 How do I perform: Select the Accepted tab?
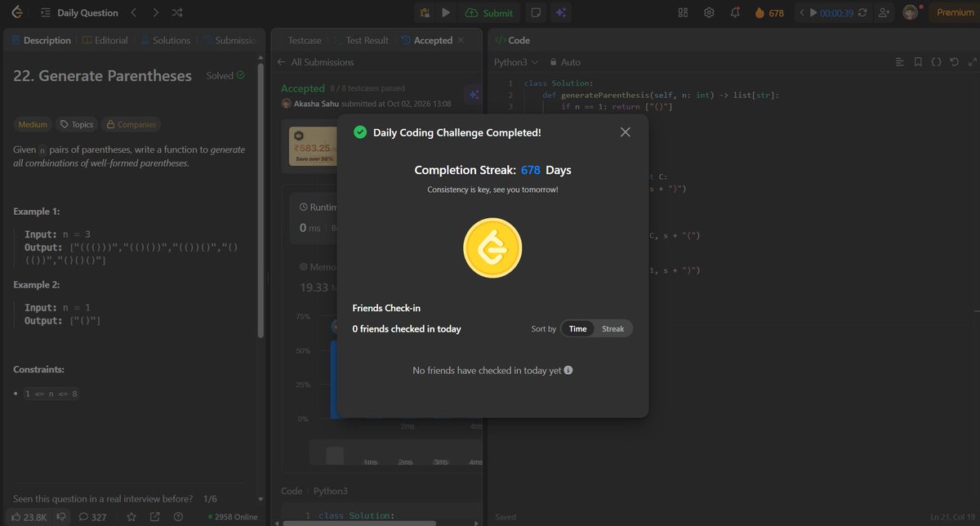427,40
